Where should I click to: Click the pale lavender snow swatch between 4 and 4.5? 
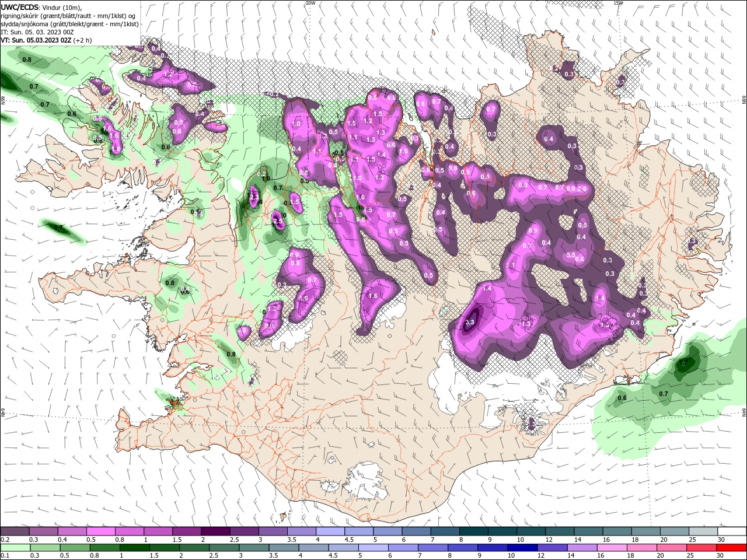(330, 531)
